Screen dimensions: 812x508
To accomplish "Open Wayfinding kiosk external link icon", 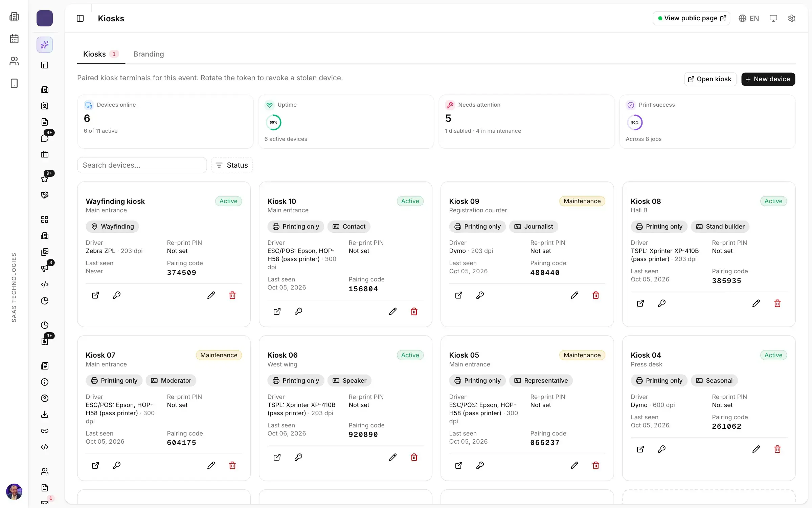I will pyautogui.click(x=95, y=295).
